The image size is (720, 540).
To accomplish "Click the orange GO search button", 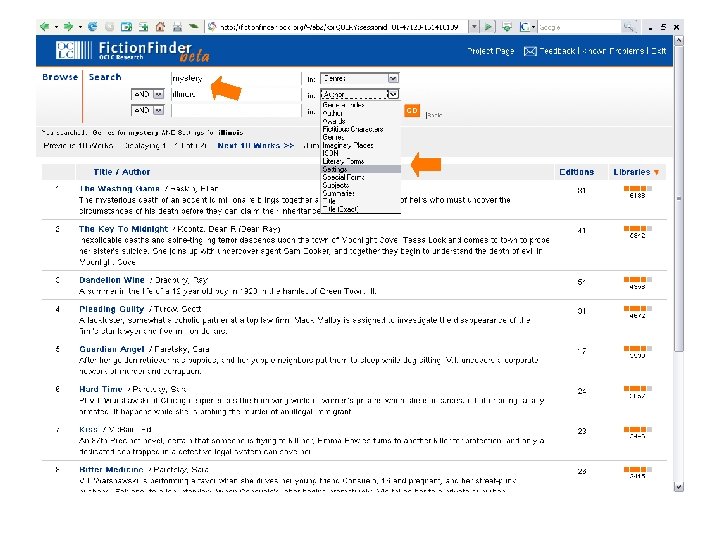I will (x=412, y=111).
